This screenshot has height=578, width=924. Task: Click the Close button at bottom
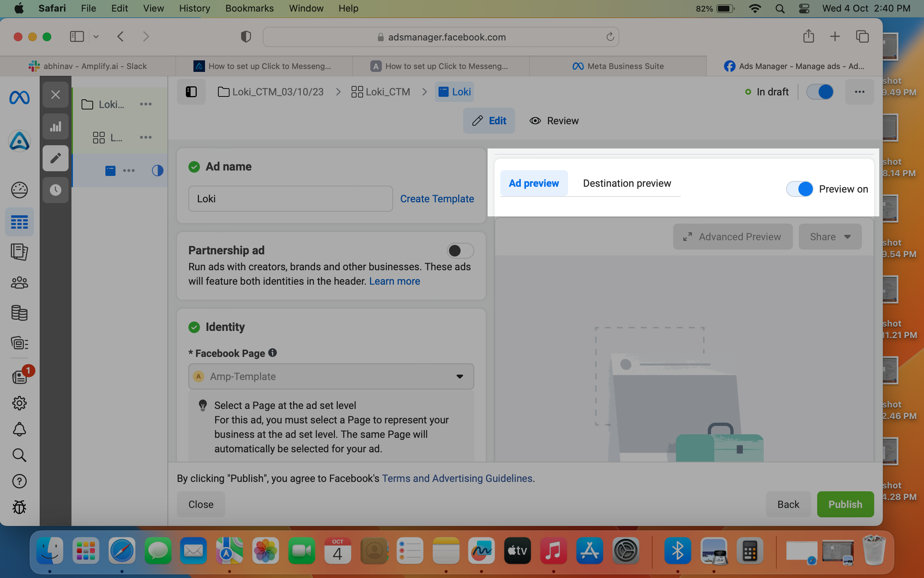(x=201, y=504)
